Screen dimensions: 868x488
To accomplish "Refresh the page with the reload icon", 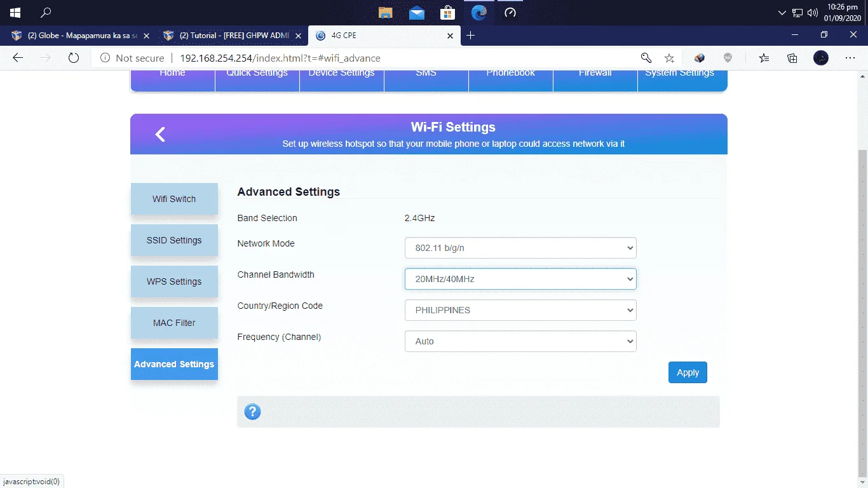I will point(74,58).
